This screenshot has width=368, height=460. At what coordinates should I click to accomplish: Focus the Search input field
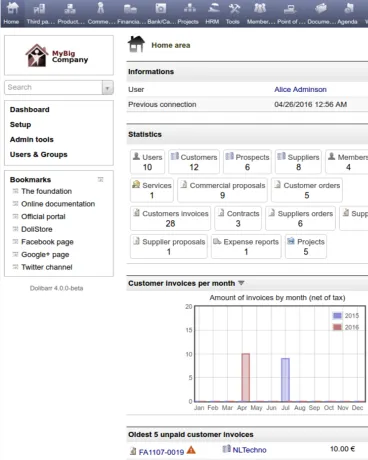pyautogui.click(x=53, y=87)
